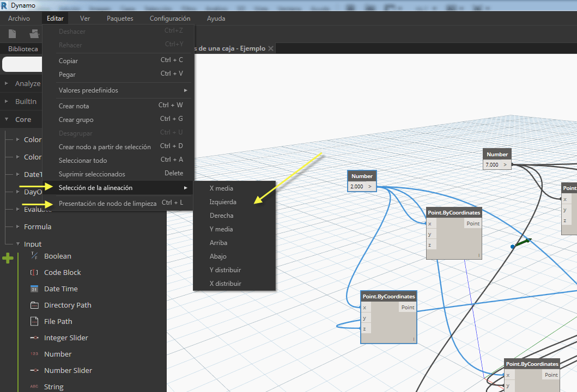Image resolution: width=577 pixels, height=392 pixels.
Task: Select the Integer Slider icon
Action: coord(34,338)
